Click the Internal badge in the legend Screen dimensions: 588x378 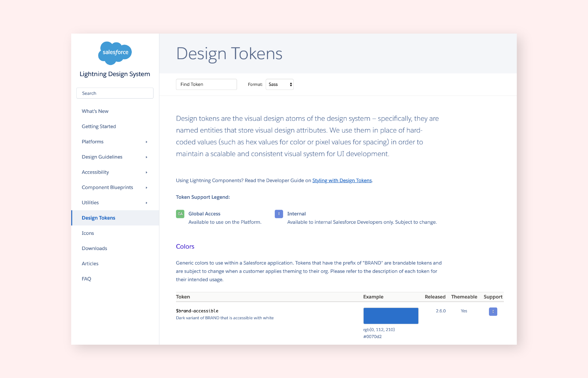click(278, 214)
